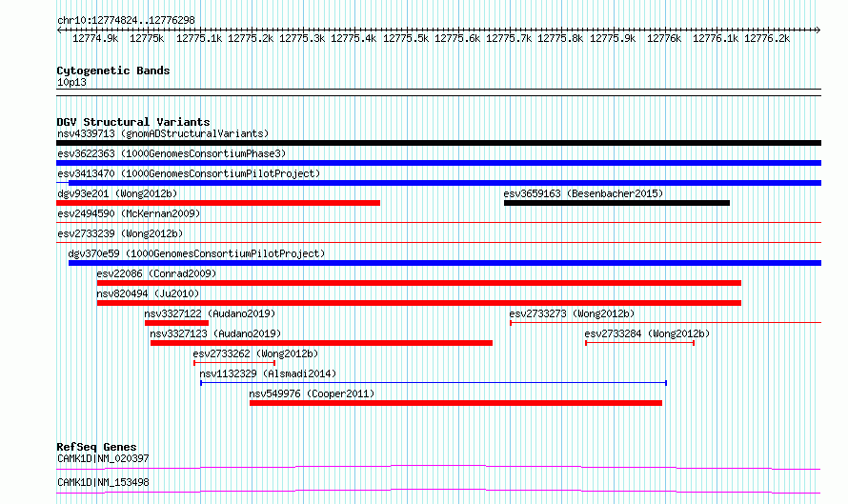This screenshot has height=504, width=848.
Task: Open nsv820494 (Ju2010) label
Action: click(x=148, y=293)
